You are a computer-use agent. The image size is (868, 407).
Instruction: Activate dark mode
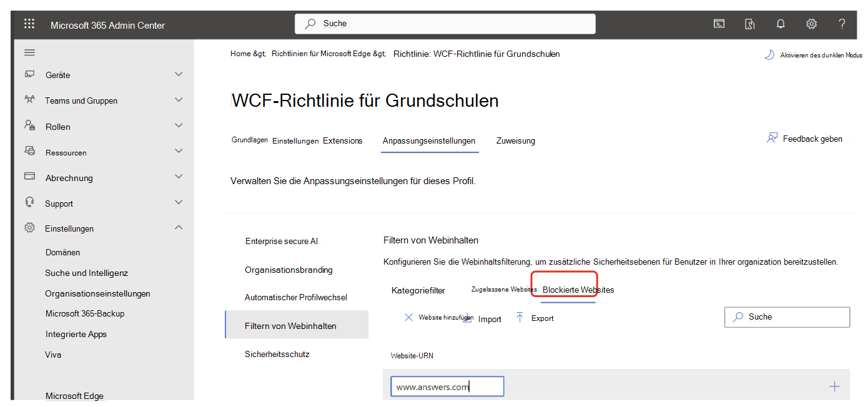(812, 55)
